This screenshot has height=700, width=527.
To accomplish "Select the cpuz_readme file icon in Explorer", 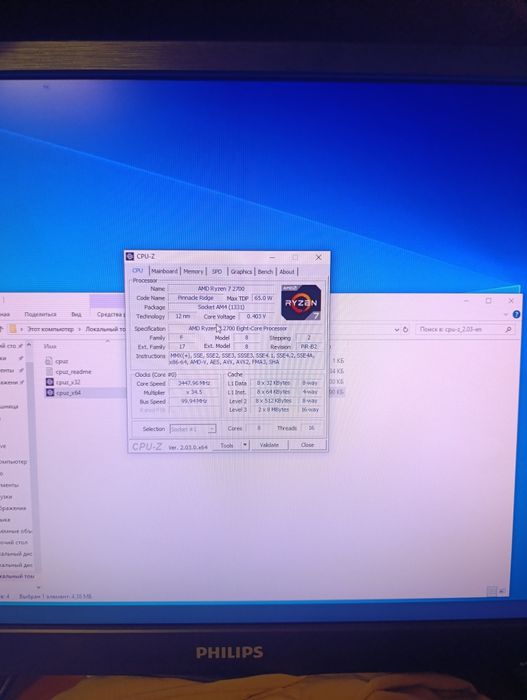I will [50, 371].
